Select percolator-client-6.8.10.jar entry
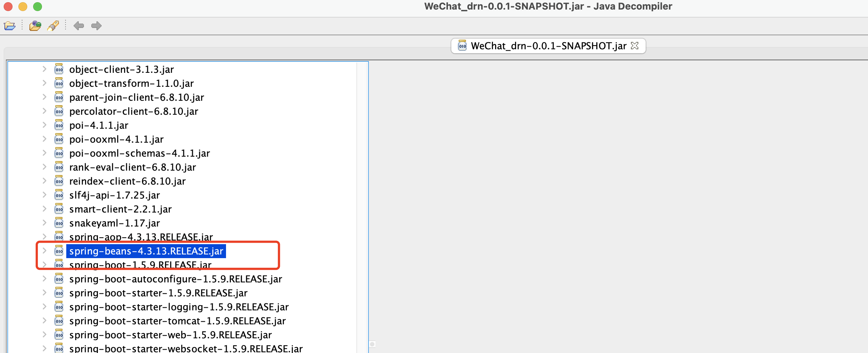868x353 pixels. click(133, 111)
